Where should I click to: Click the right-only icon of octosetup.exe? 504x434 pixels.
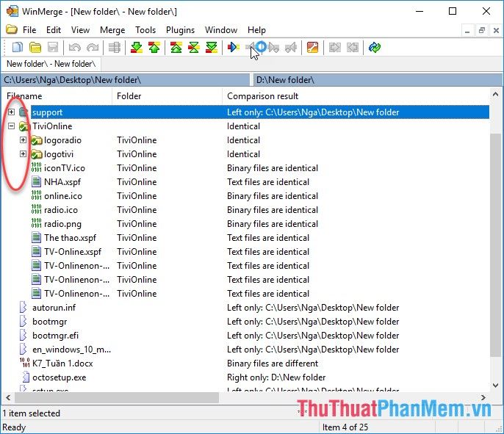pos(25,377)
